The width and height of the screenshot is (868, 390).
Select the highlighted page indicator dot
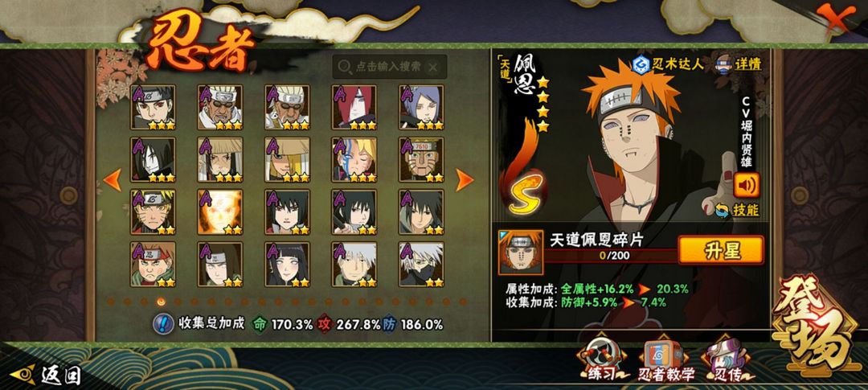click(x=161, y=302)
